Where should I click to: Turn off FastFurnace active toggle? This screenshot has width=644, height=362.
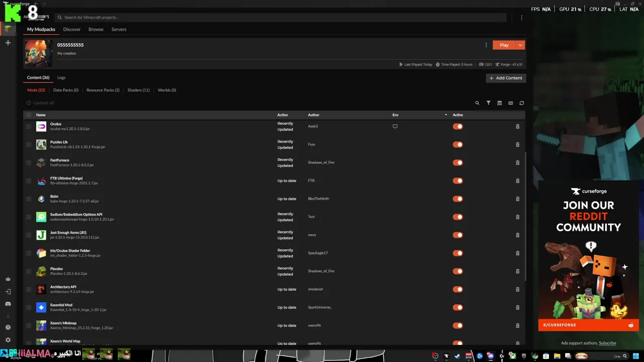pyautogui.click(x=457, y=163)
